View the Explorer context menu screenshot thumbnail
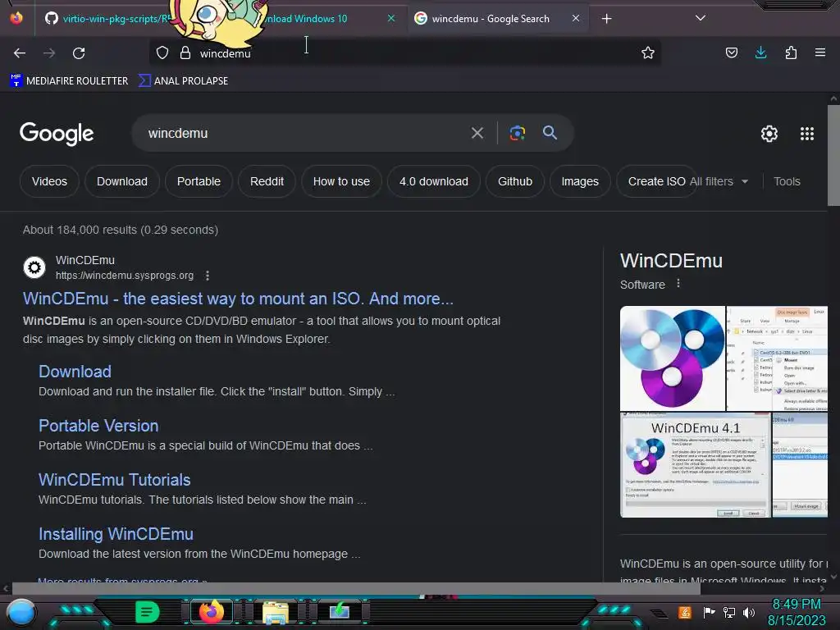The width and height of the screenshot is (840, 630). click(777, 358)
